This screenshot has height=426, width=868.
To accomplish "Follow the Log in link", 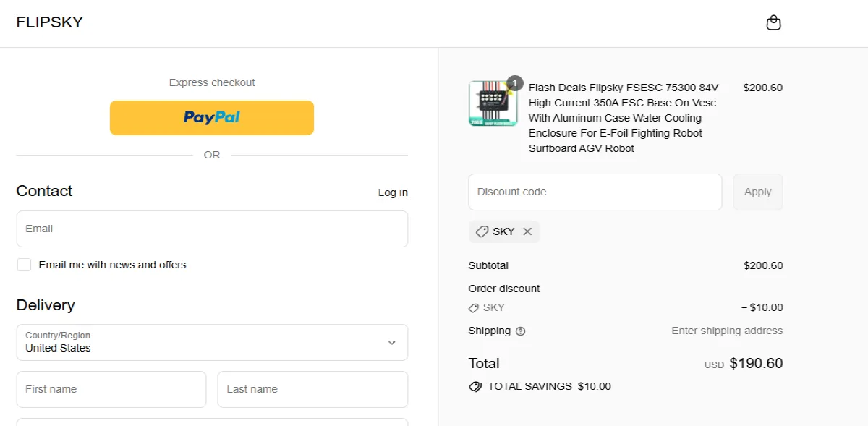I will (x=393, y=192).
